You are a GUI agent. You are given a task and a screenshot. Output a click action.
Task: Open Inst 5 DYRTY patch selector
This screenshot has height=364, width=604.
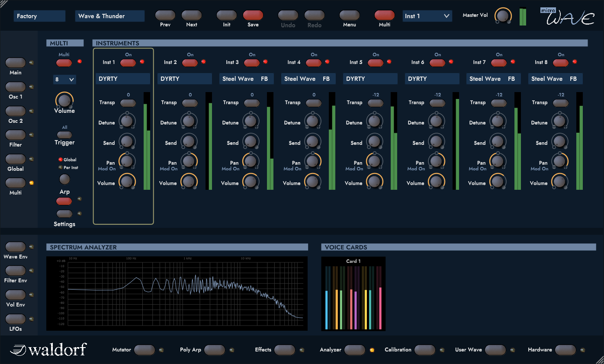tap(370, 79)
